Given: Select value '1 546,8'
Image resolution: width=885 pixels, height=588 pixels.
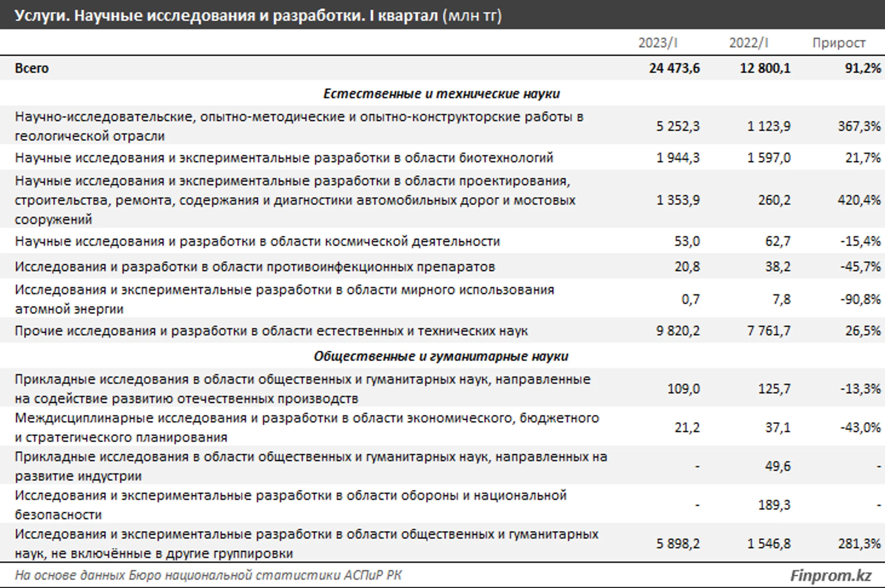Looking at the screenshot, I should [769, 544].
